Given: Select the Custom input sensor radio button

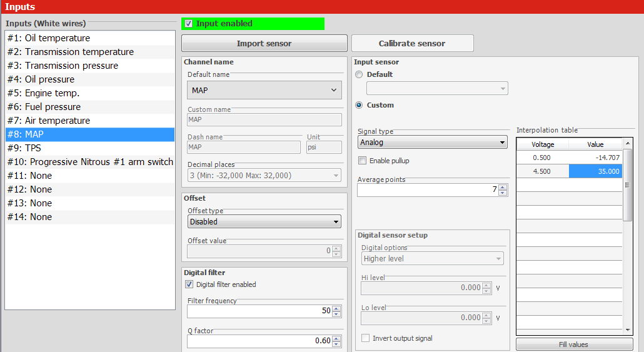Looking at the screenshot, I should point(359,105).
